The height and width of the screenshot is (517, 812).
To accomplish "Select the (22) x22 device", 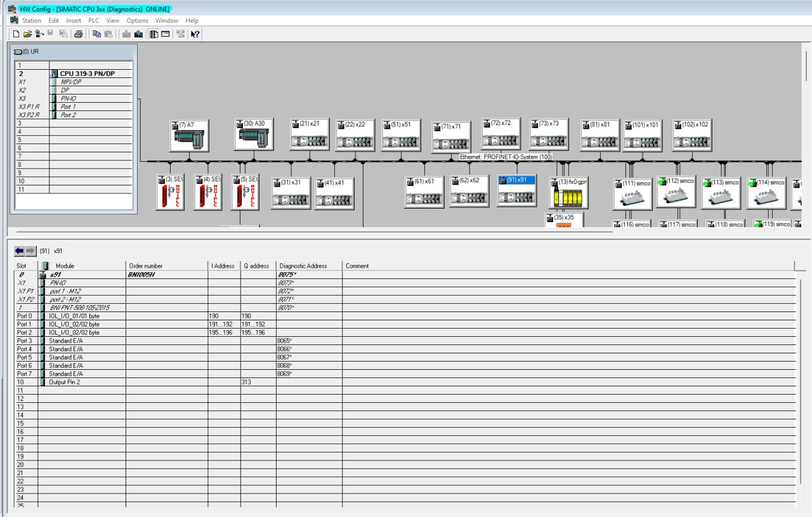I will [x=355, y=134].
